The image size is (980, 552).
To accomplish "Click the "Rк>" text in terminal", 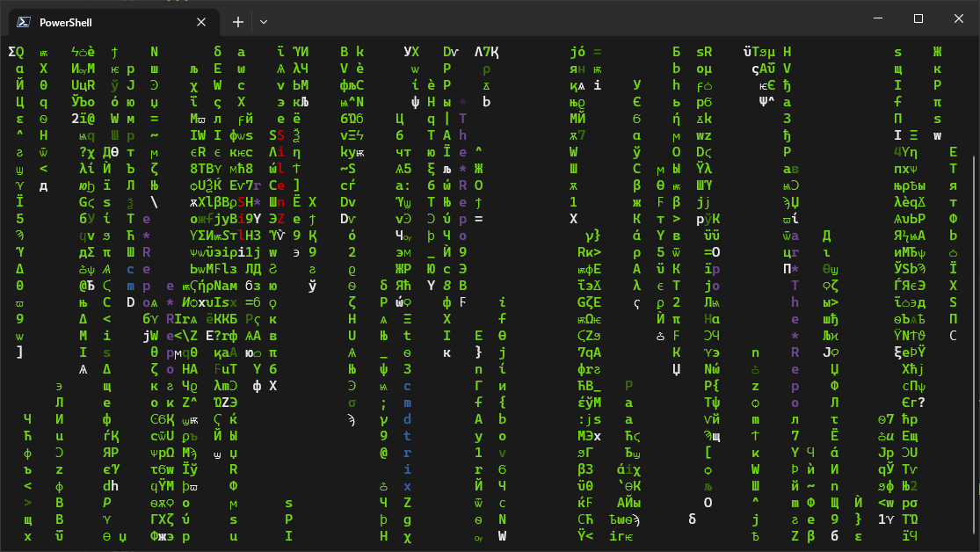I will (589, 252).
